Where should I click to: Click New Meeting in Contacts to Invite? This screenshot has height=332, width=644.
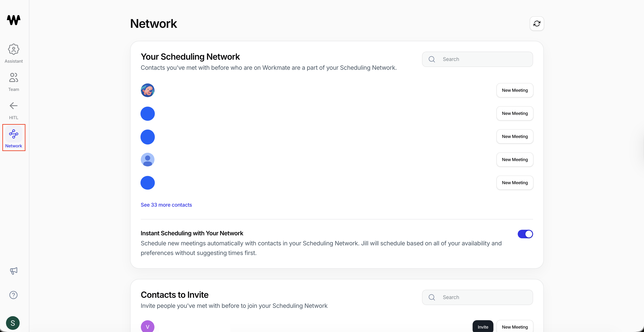pos(515,327)
